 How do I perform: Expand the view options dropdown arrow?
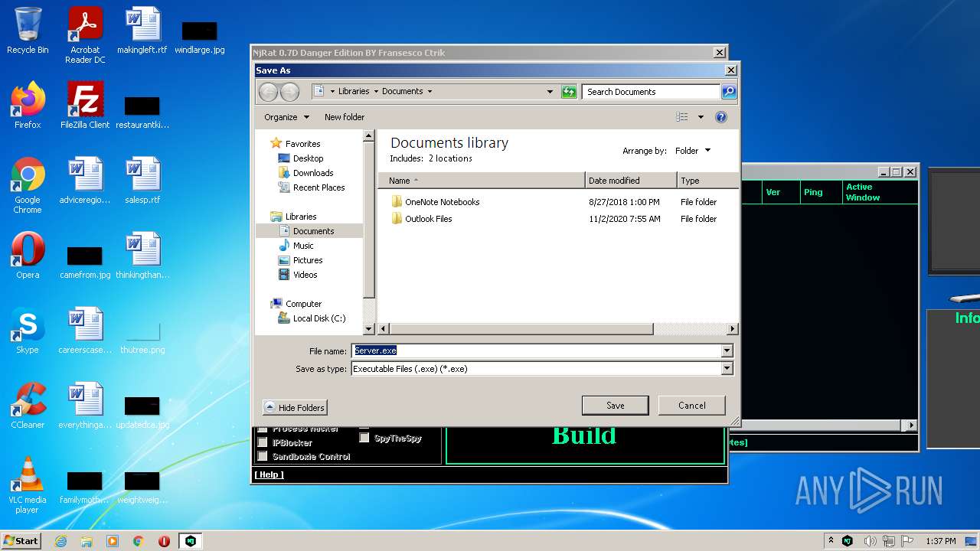[x=701, y=117]
